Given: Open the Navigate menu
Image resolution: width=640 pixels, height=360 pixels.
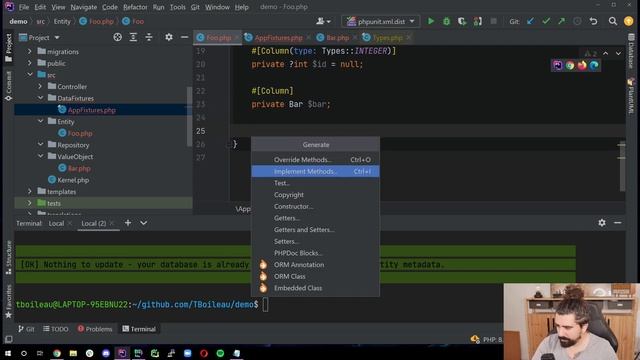Looking at the screenshot, I should click(84, 7).
